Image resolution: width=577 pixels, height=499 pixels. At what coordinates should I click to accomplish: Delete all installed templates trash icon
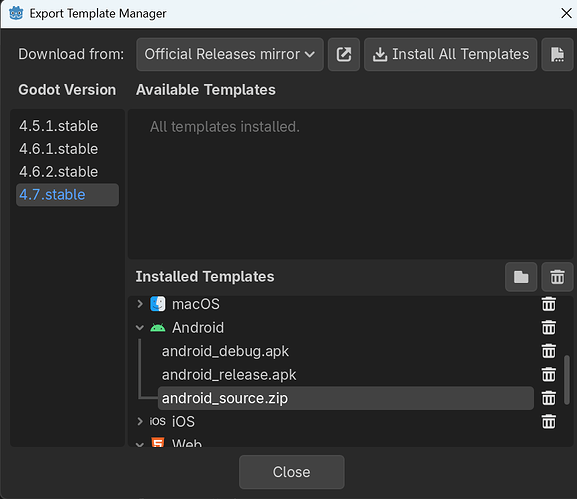(x=557, y=277)
